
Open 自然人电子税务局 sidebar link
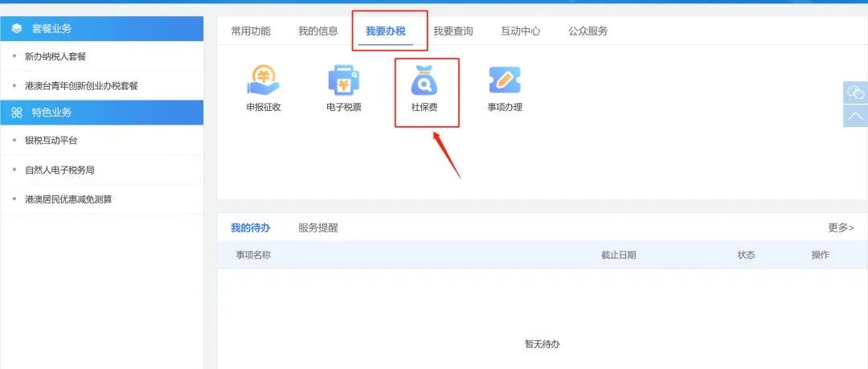pos(59,170)
